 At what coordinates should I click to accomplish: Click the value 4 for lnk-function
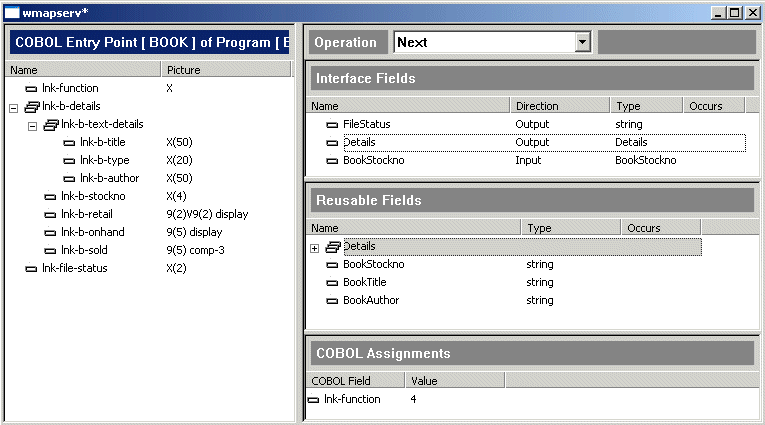click(413, 399)
